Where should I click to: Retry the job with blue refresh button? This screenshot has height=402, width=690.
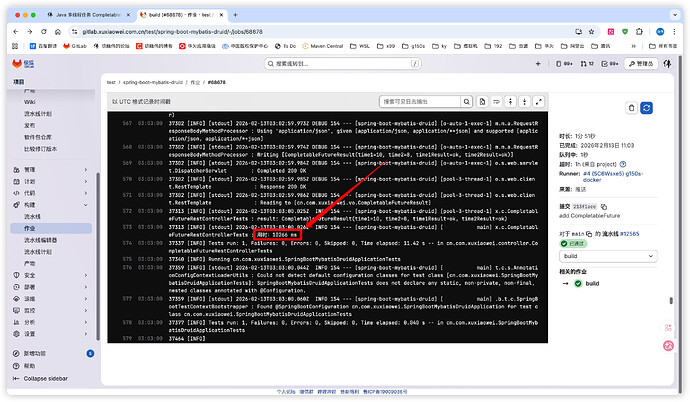click(x=646, y=108)
